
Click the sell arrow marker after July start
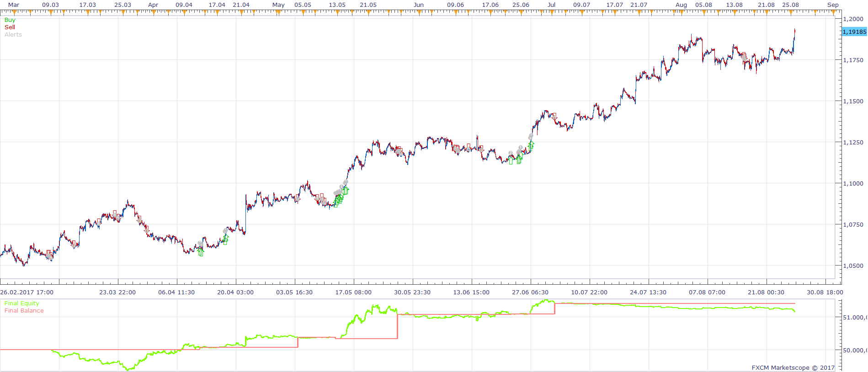tap(554, 116)
